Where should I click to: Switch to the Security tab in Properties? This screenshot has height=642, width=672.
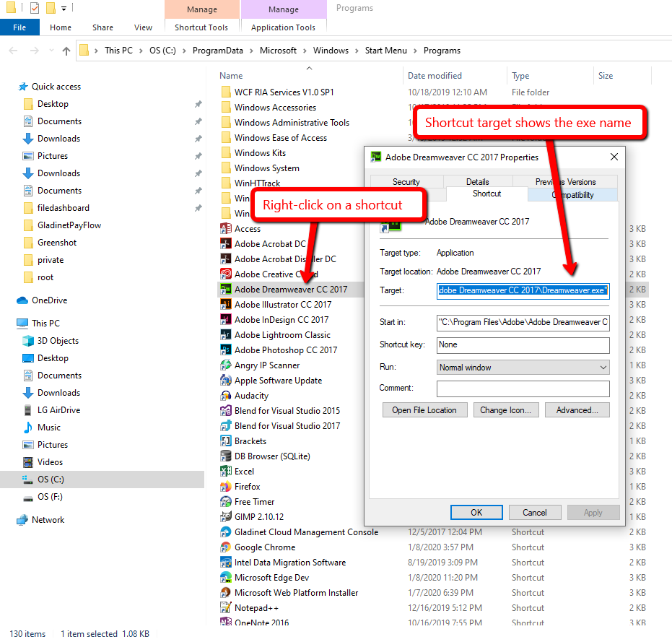(x=406, y=181)
